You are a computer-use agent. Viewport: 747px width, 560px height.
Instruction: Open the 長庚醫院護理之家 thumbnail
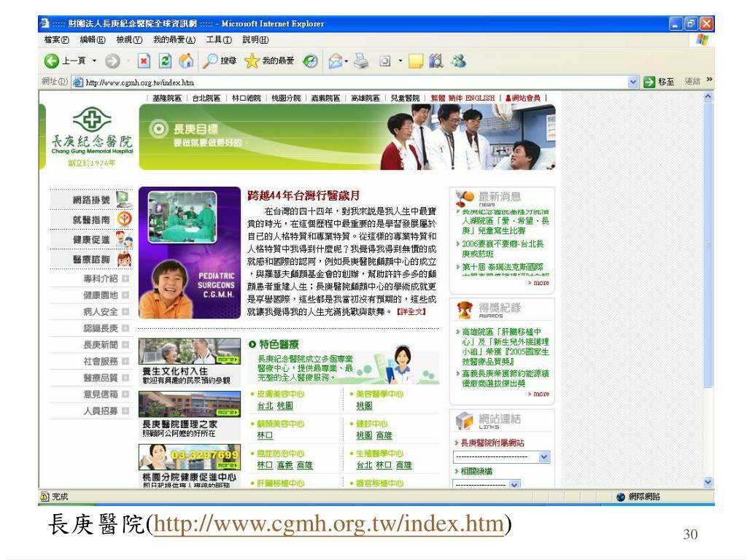[x=190, y=404]
